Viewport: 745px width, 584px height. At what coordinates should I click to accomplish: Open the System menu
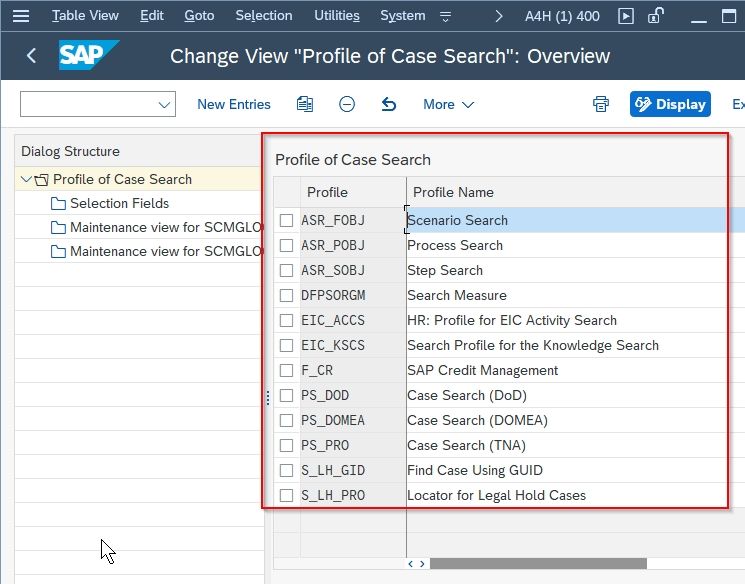point(402,16)
